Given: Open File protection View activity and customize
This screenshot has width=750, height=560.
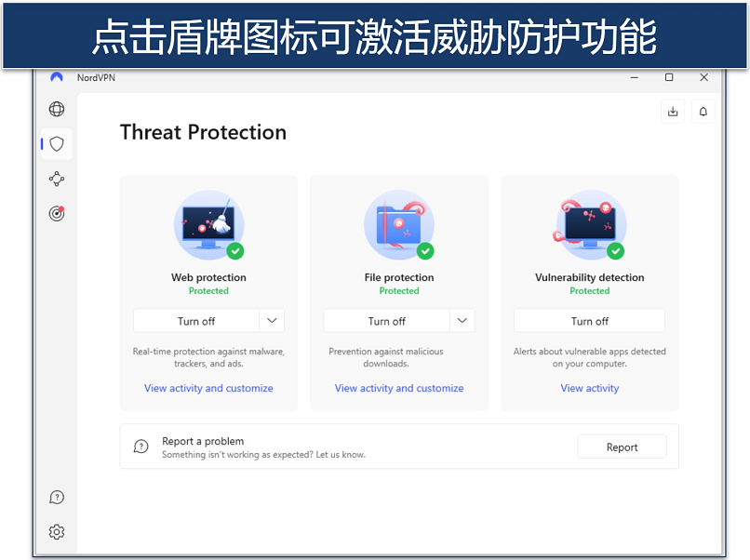Looking at the screenshot, I should (399, 388).
